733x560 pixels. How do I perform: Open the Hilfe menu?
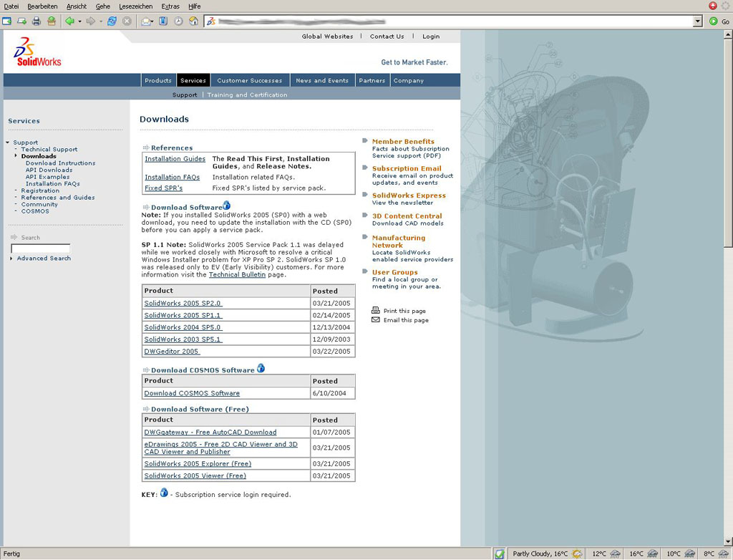coord(195,6)
